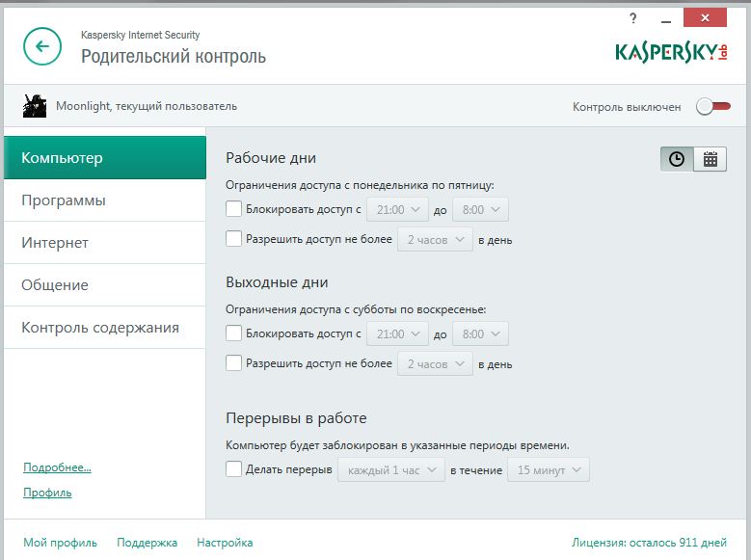Viewport: 751px width, 560px height.
Task: Open the Поддержка link in footer
Action: [x=147, y=543]
